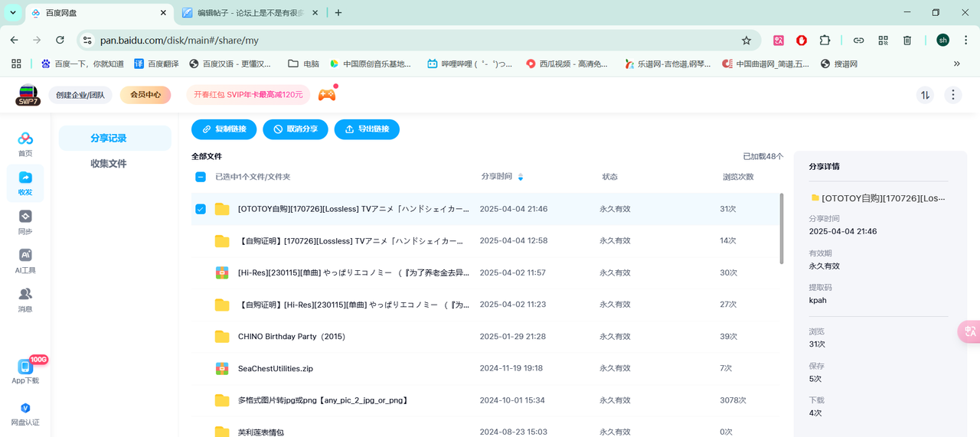Open 会员中心 button
Screen dimensions: 980x437
tap(145, 95)
